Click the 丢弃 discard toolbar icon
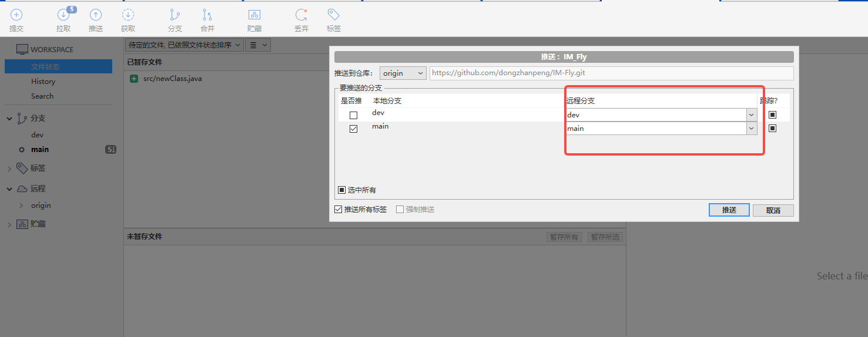The height and width of the screenshot is (337, 868). point(301,15)
